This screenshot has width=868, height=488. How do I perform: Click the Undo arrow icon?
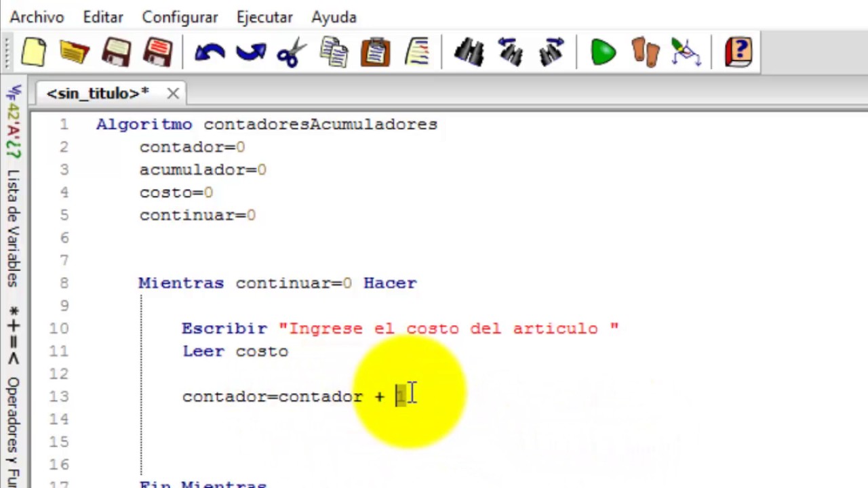coord(210,52)
